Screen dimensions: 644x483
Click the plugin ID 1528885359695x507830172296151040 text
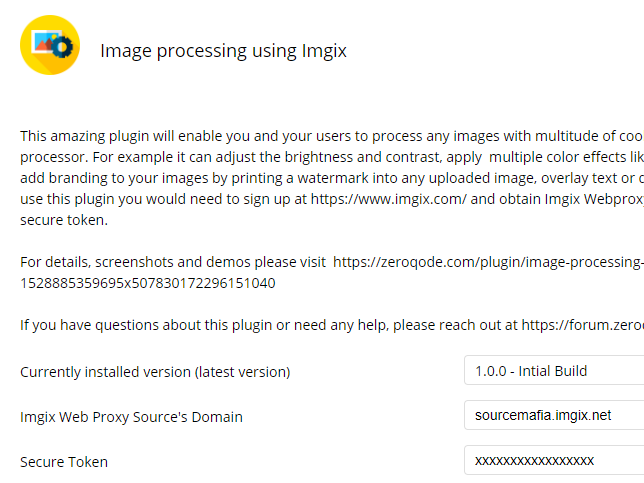tap(148, 283)
